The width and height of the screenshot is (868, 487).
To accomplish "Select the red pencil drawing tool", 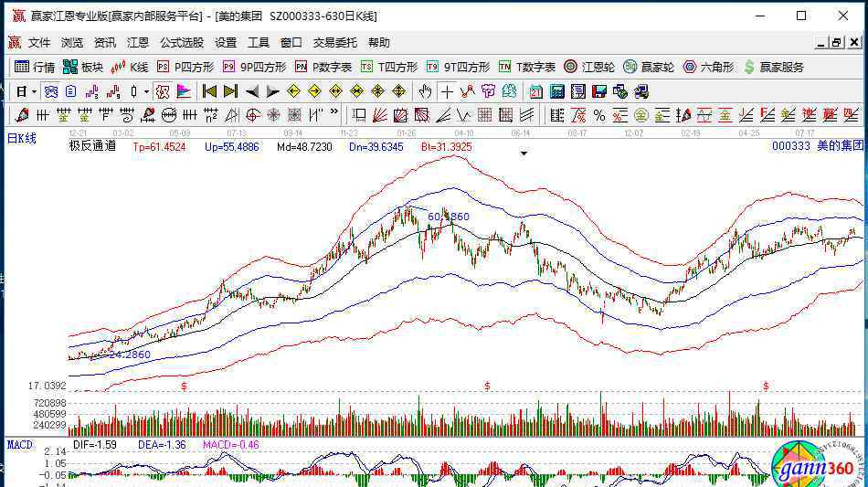I will (22, 115).
